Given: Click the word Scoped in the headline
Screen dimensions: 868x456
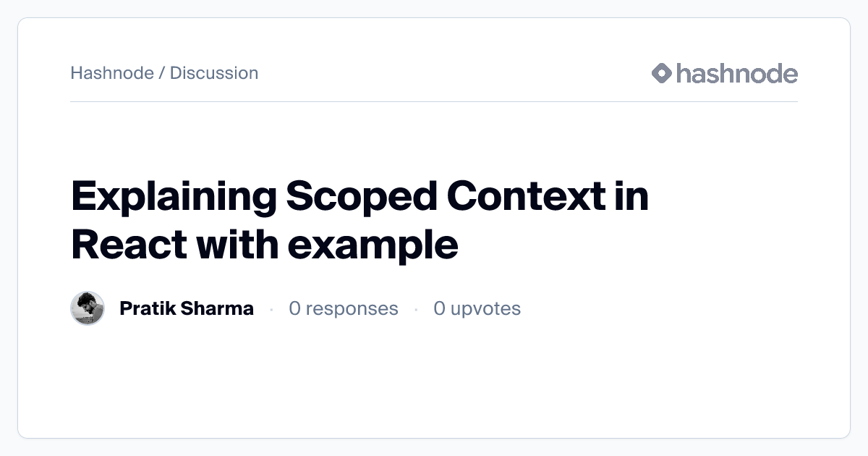Looking at the screenshot, I should (x=359, y=197).
